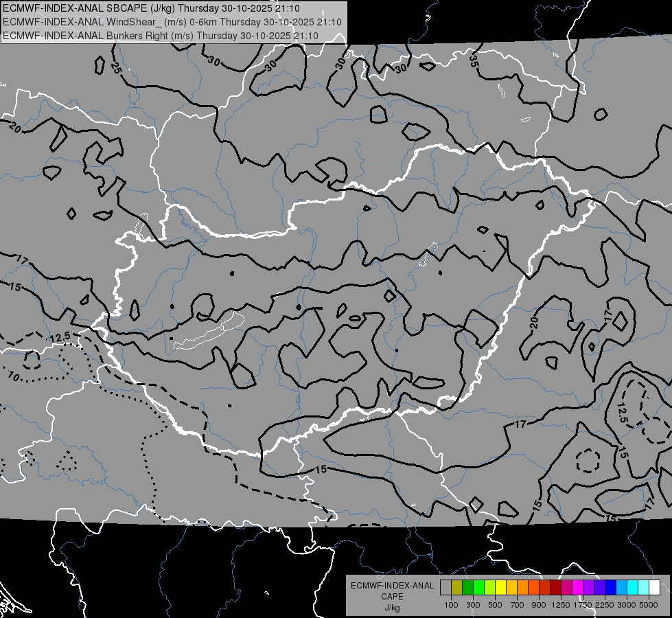The height and width of the screenshot is (618, 672).
Task: Click the legend value 1250
Action: point(561,605)
